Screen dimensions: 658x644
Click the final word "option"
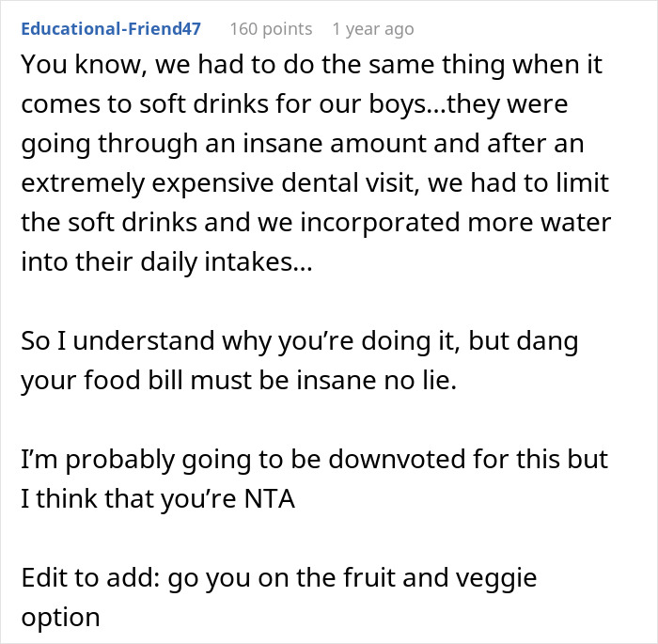(59, 617)
